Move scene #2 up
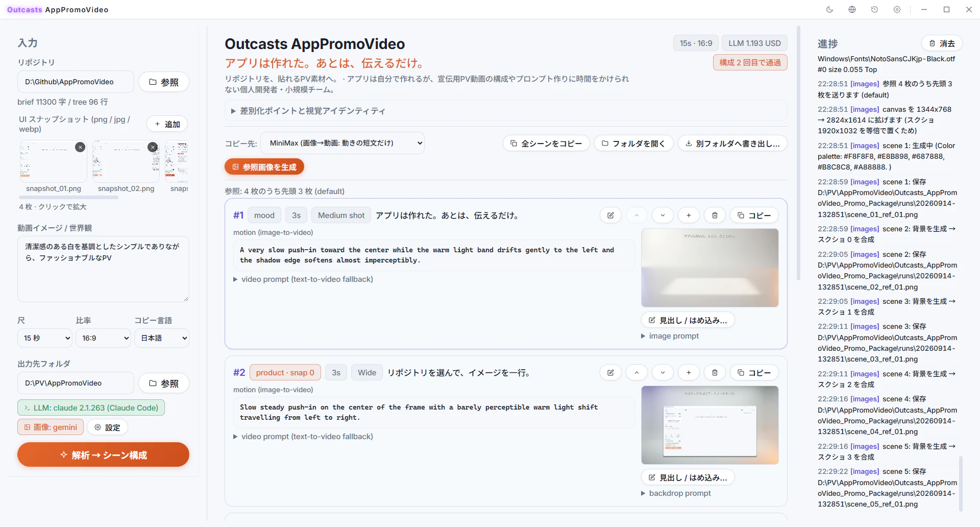 point(636,373)
